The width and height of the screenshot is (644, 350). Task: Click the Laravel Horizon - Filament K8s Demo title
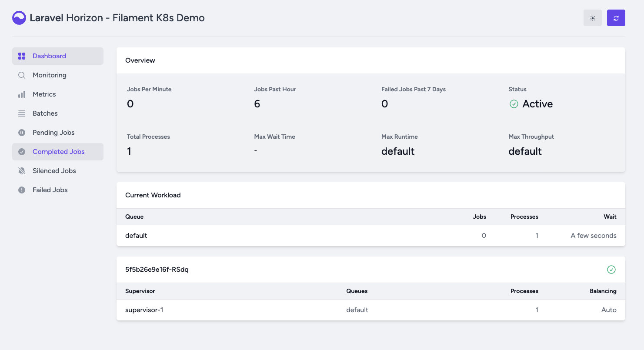(x=117, y=18)
